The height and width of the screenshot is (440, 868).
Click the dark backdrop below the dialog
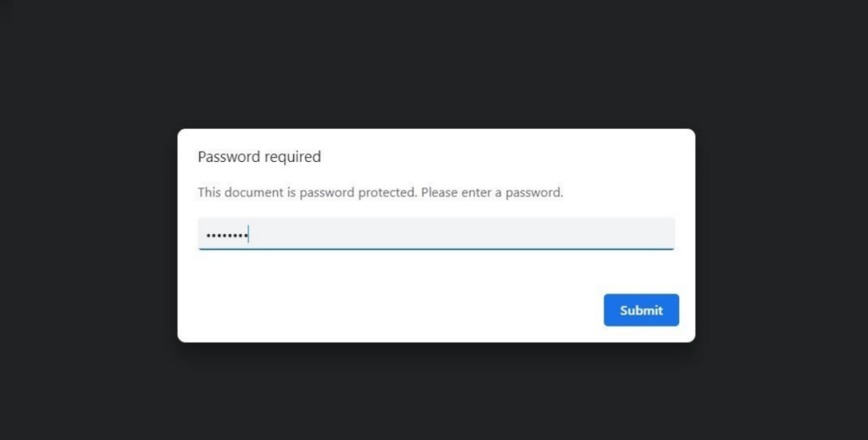[434, 392]
